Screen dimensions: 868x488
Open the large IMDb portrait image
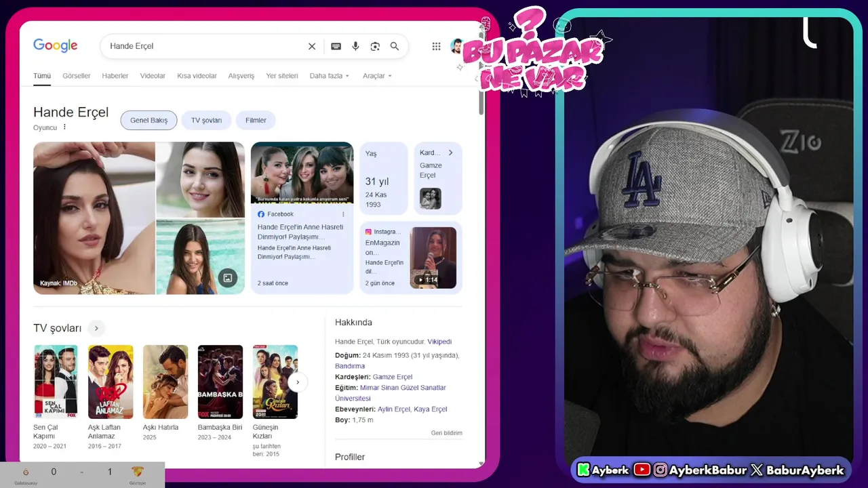(94, 218)
